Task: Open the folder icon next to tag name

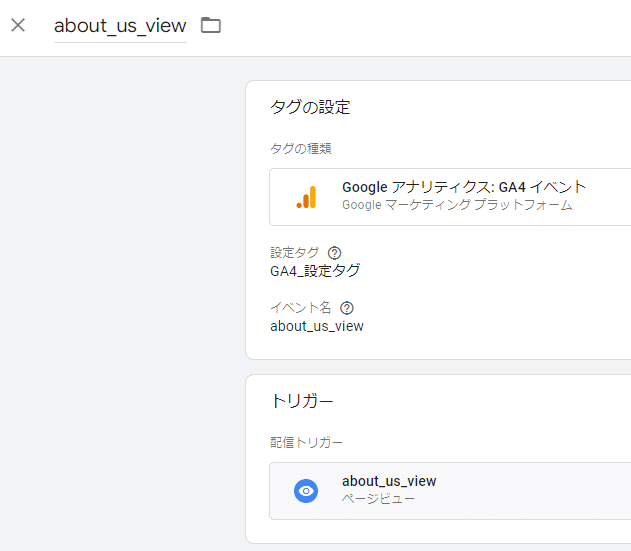Action: (211, 25)
